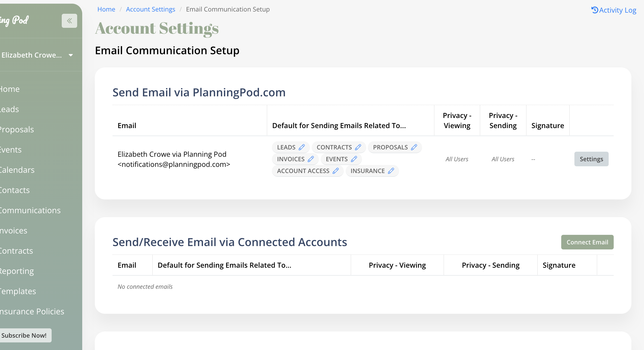
Task: Edit INVOICES default via pencil icon
Action: 311,159
